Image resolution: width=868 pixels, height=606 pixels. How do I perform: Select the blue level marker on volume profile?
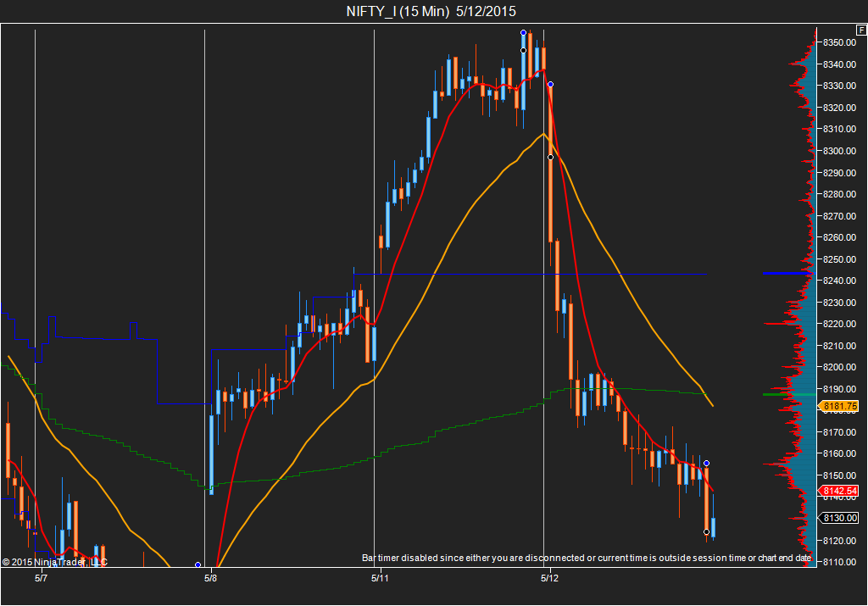point(789,274)
